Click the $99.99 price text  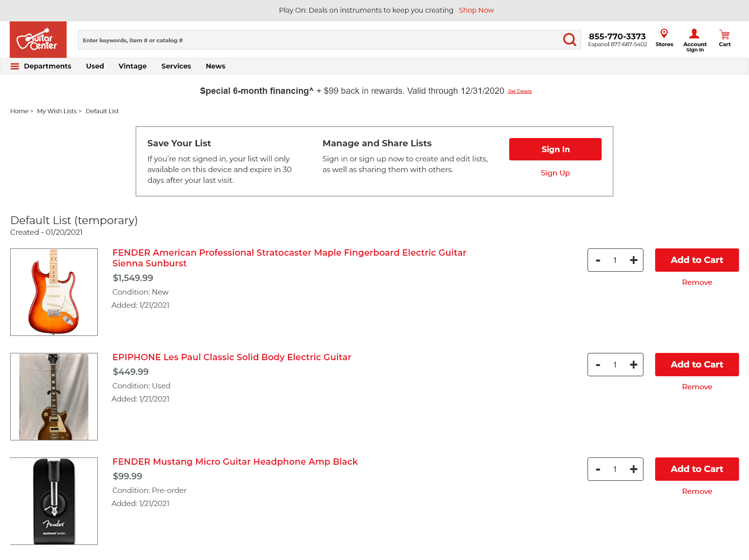pos(127,476)
